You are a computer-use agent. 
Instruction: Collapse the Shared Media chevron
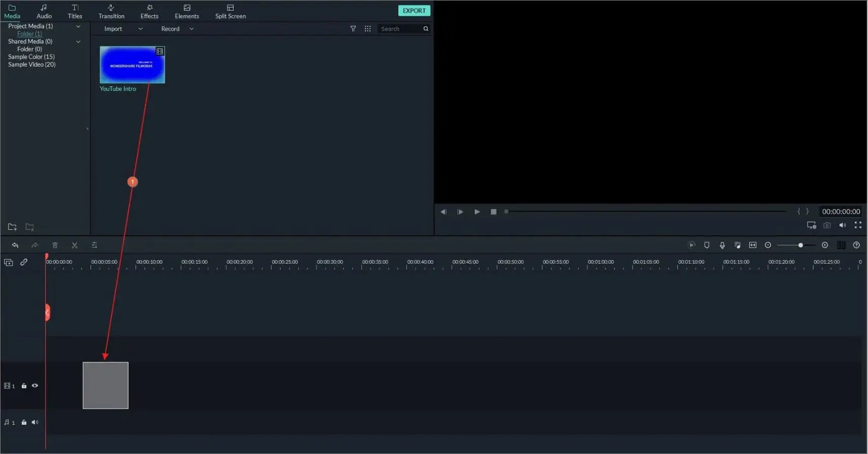[x=78, y=41]
